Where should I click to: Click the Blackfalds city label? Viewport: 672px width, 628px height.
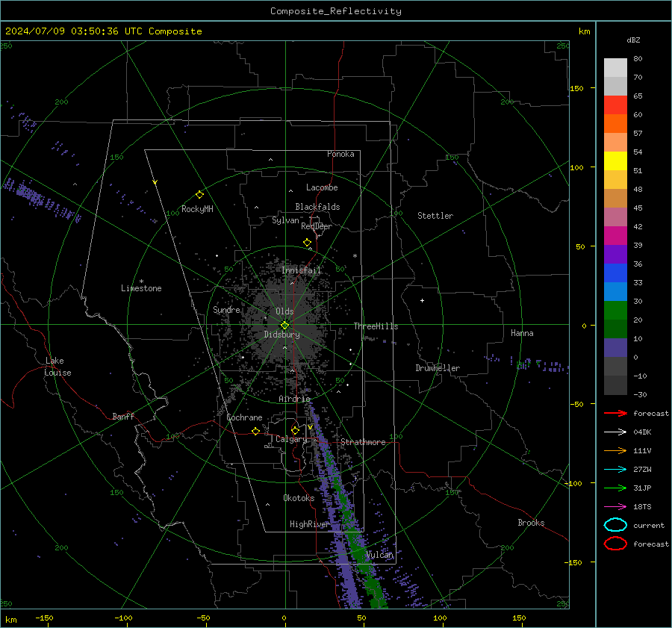(x=317, y=207)
